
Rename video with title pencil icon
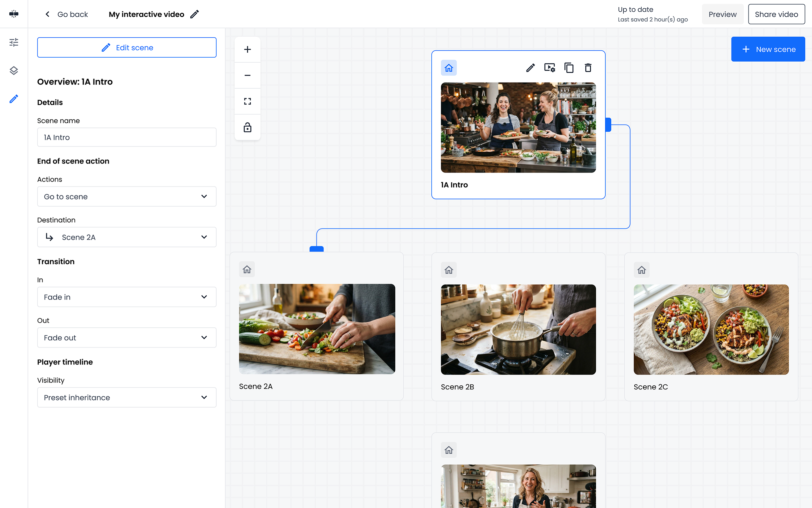click(195, 14)
